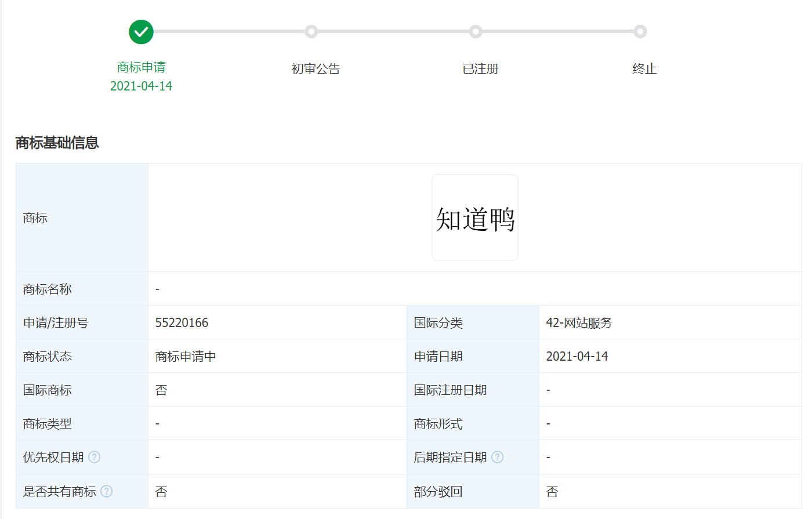The height and width of the screenshot is (519, 812).
Task: Click the date 2021-04-14 under 商标申请
Action: (141, 86)
